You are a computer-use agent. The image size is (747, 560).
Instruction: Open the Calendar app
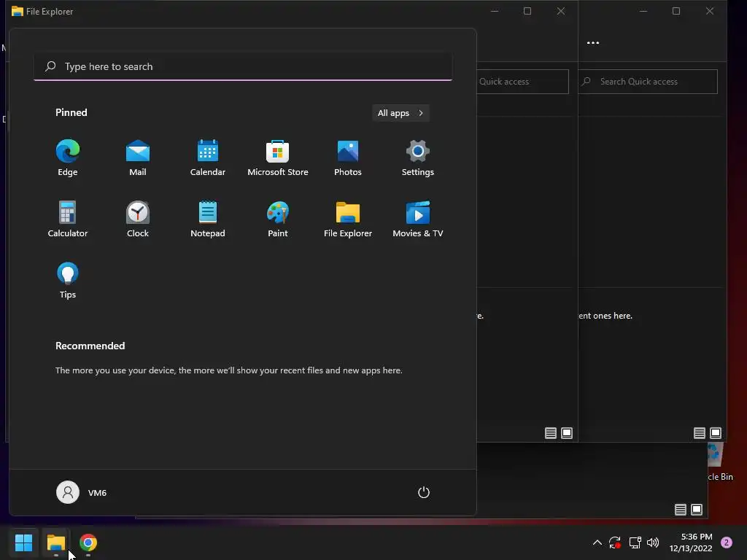click(208, 158)
